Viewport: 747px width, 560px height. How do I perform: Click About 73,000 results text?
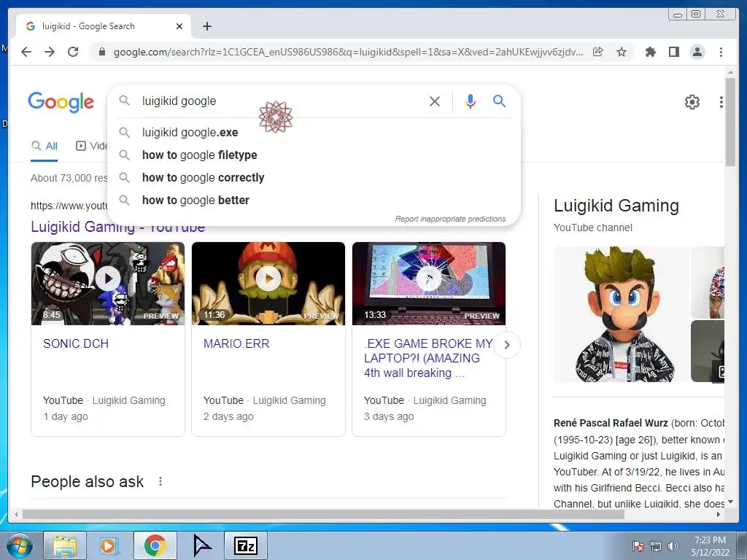(69, 178)
